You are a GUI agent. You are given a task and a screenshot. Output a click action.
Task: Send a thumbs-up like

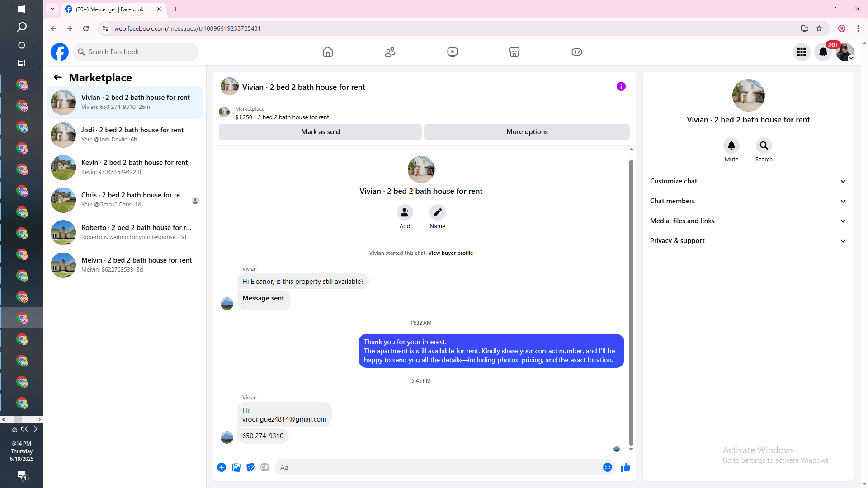(626, 467)
